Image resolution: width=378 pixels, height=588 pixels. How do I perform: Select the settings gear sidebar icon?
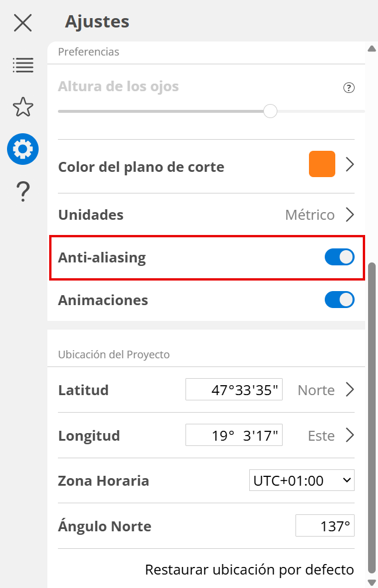[23, 149]
